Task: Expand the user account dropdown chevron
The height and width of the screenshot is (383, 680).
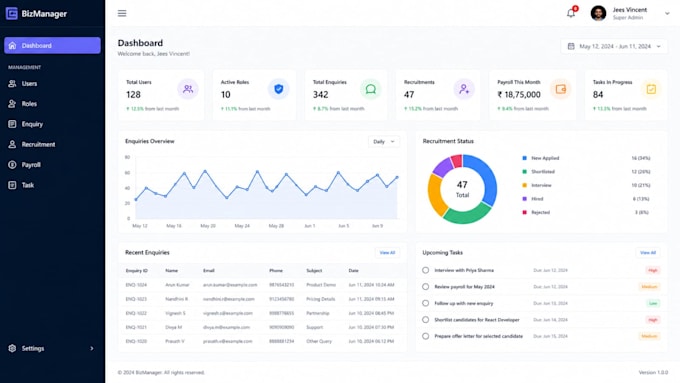Action: [x=667, y=13]
